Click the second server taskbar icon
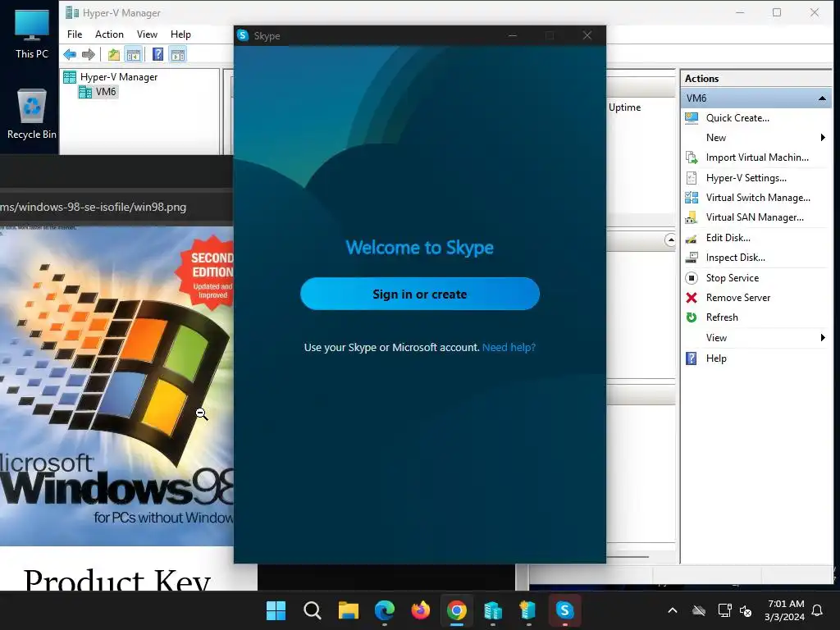 [x=529, y=610]
